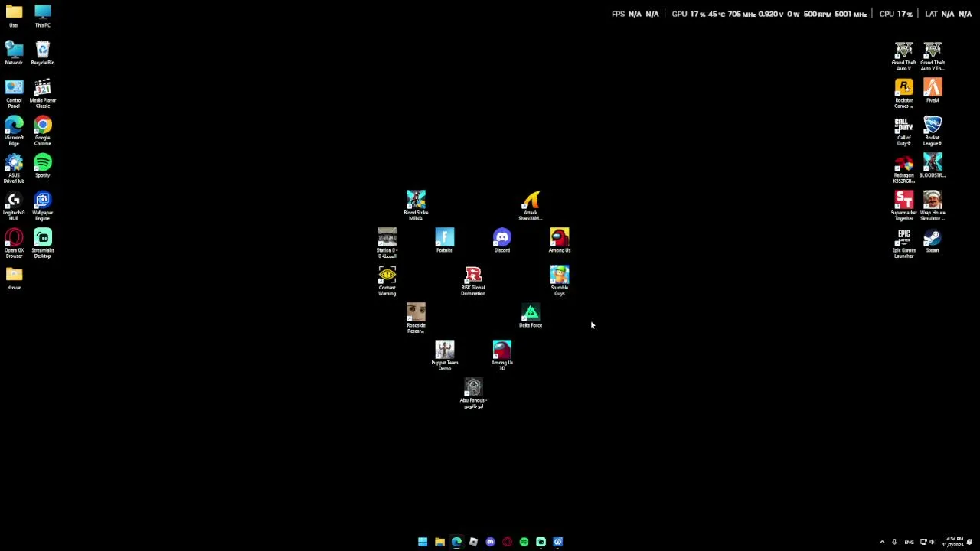Select the Wrap House Simulator icon
The width and height of the screenshot is (980, 551).
tap(933, 206)
